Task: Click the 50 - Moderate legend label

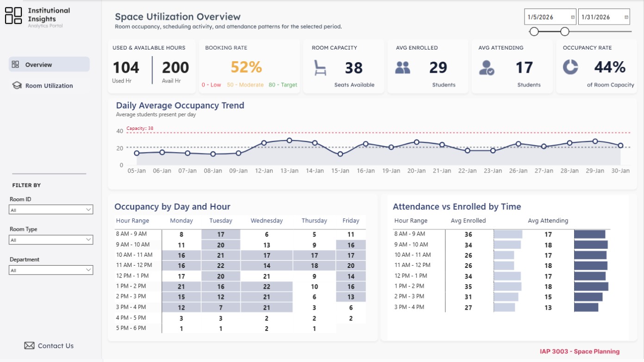Action: (245, 85)
